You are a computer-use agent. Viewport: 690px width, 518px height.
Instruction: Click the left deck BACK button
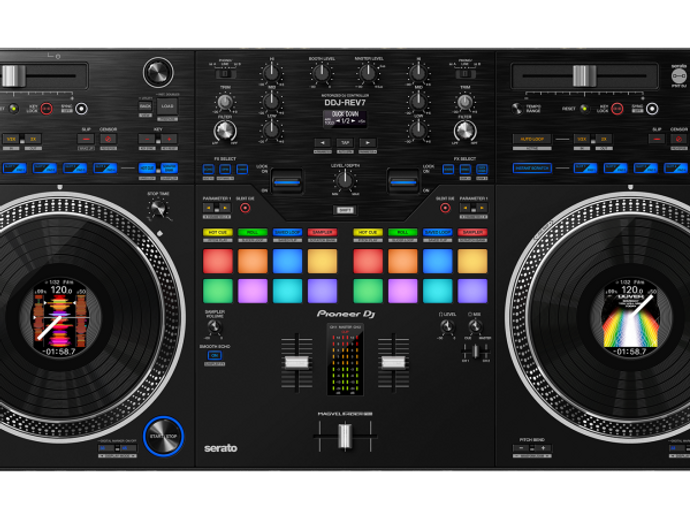click(145, 107)
